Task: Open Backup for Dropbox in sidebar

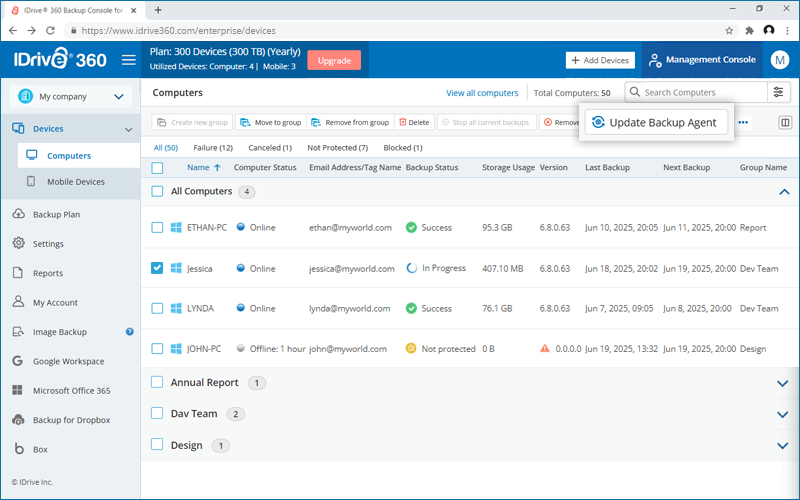Action: (x=71, y=420)
